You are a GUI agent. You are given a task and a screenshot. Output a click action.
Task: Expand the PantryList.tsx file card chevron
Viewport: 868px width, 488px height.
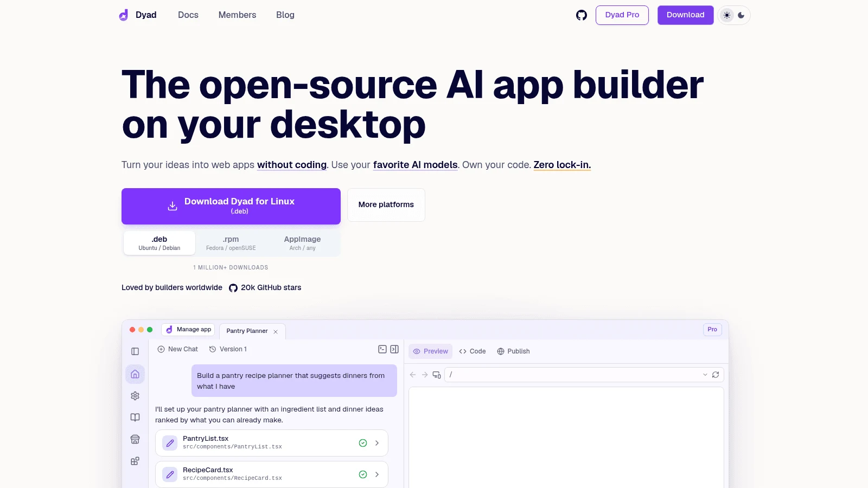pos(377,443)
